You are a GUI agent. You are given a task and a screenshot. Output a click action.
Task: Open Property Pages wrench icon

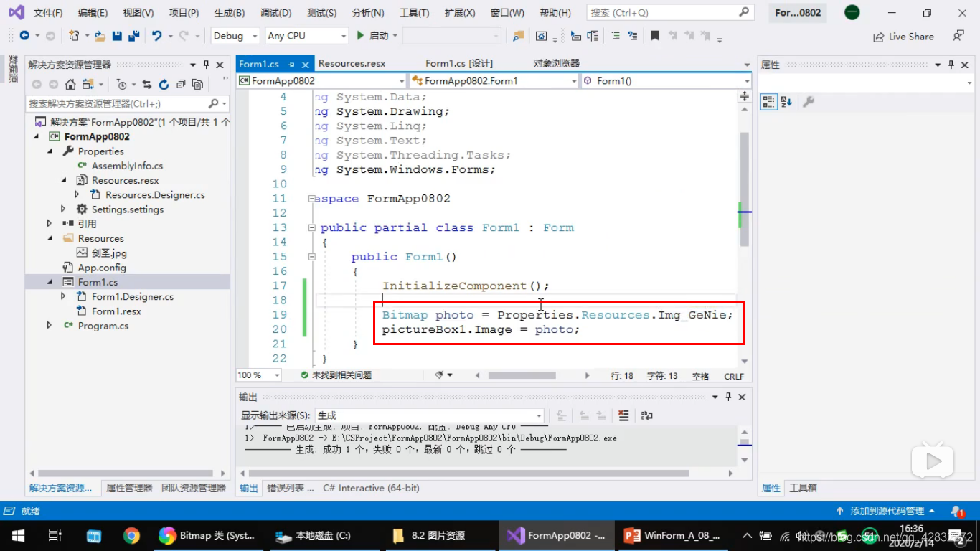(809, 102)
